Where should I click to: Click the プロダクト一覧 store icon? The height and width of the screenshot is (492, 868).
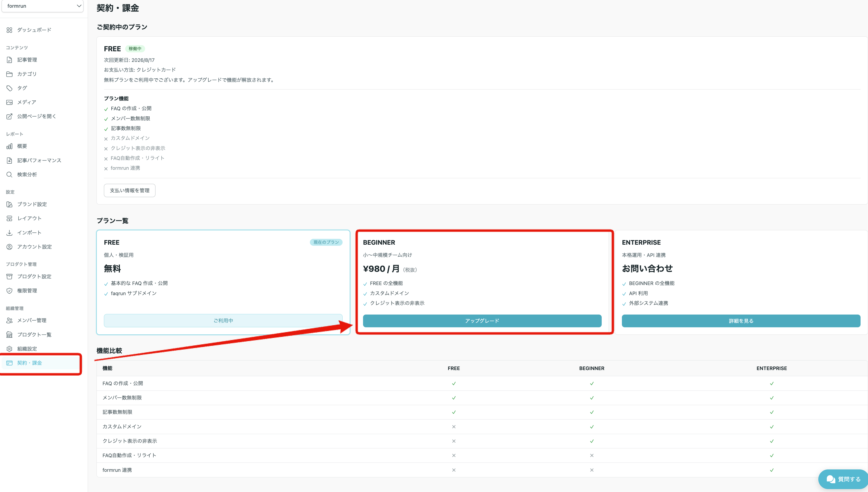tap(10, 335)
